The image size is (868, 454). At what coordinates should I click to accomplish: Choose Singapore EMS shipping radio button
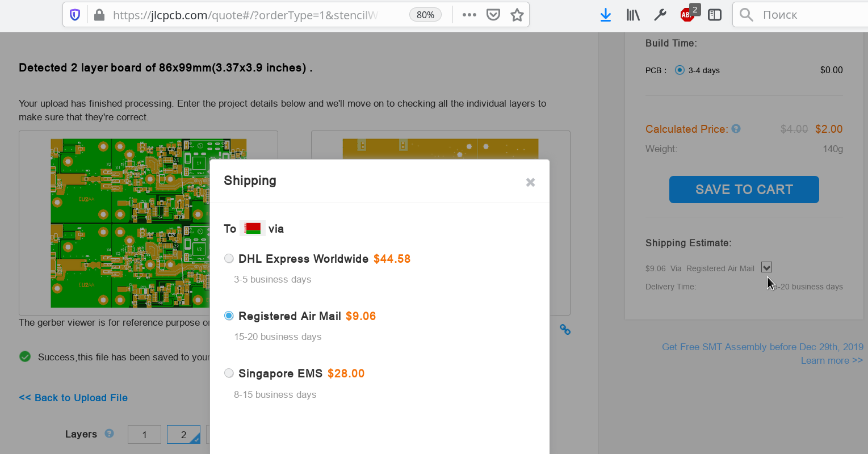click(x=229, y=373)
